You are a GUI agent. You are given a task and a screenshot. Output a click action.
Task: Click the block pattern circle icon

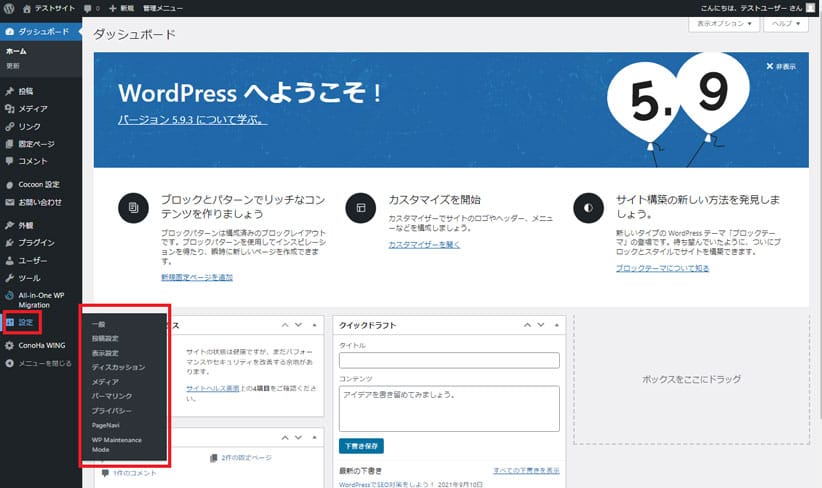pos(133,208)
